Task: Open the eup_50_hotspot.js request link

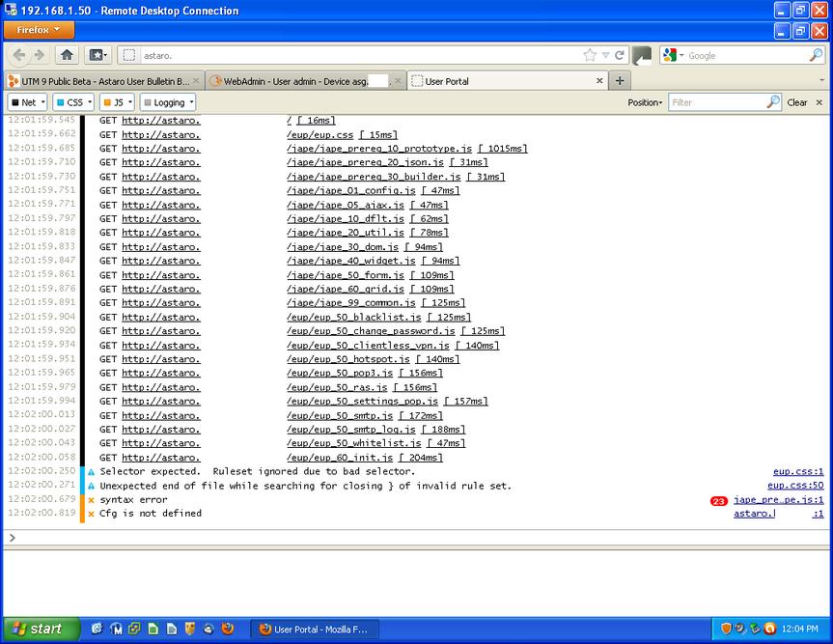Action: [348, 359]
